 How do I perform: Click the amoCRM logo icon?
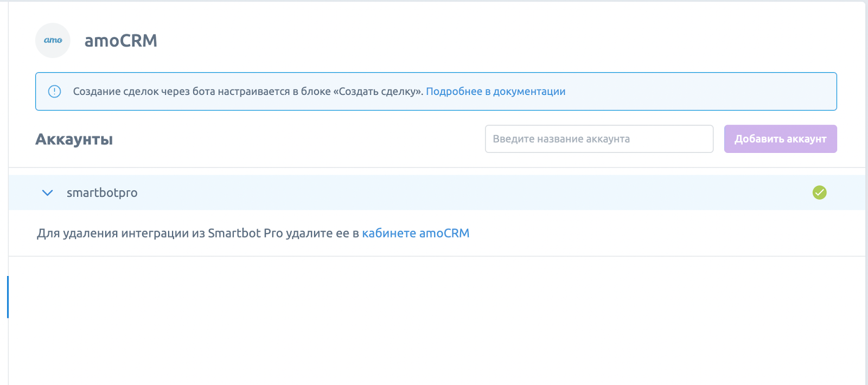pyautogui.click(x=53, y=40)
